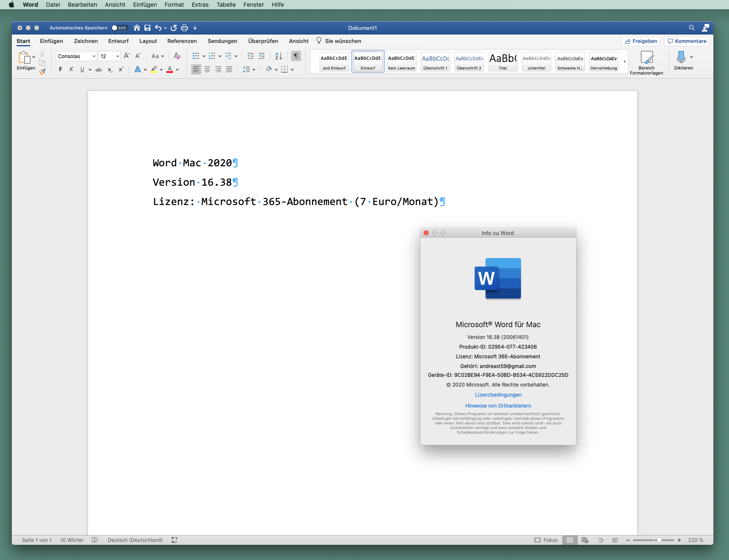Screen dimensions: 729x560
Task: Expand numbered list style dropdown arrow
Action: pos(220,56)
